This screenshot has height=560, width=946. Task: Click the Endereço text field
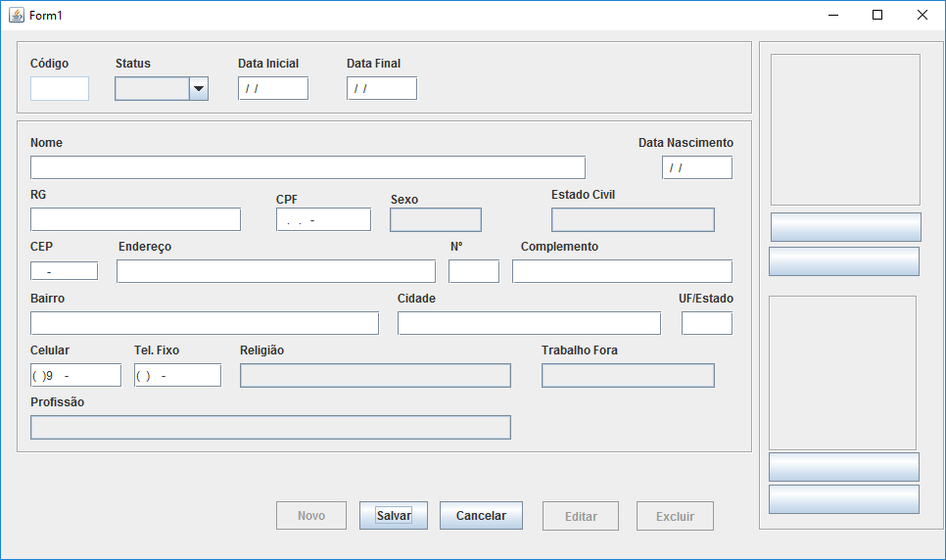pos(276,271)
